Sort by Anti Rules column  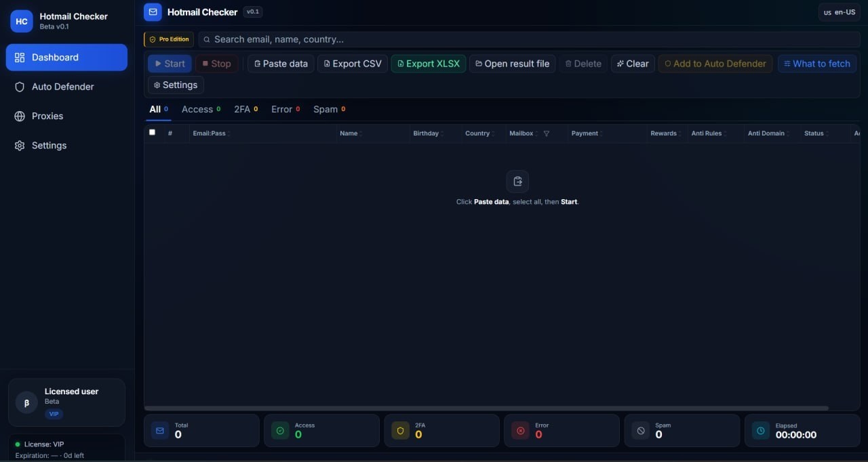[x=709, y=133]
